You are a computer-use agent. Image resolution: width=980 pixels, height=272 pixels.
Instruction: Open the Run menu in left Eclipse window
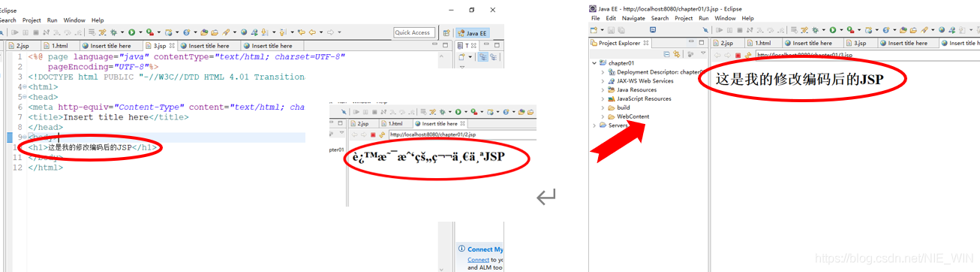[52, 20]
